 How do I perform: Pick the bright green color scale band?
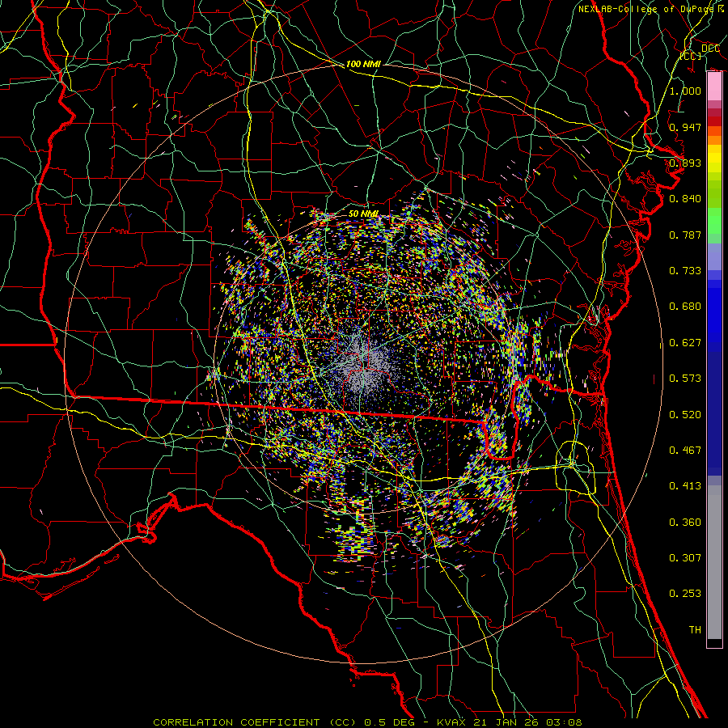pyautogui.click(x=714, y=225)
